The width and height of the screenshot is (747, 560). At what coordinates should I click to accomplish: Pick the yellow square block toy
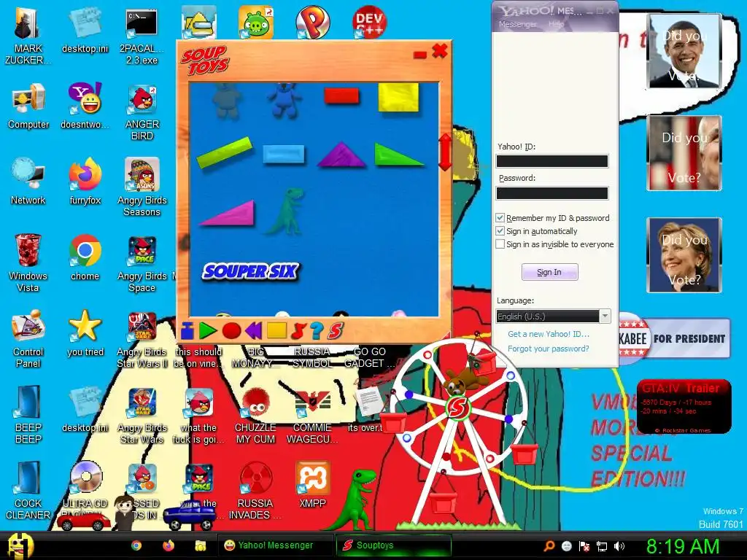[398, 97]
